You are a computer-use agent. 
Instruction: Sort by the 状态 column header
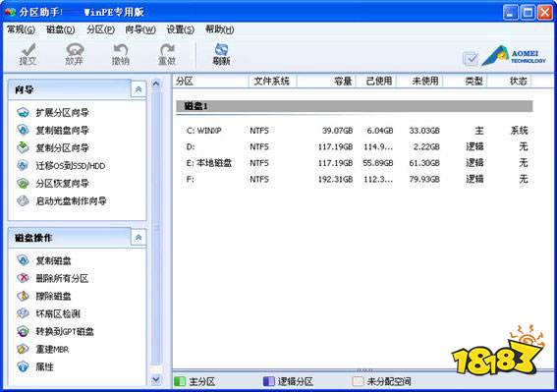pos(510,82)
